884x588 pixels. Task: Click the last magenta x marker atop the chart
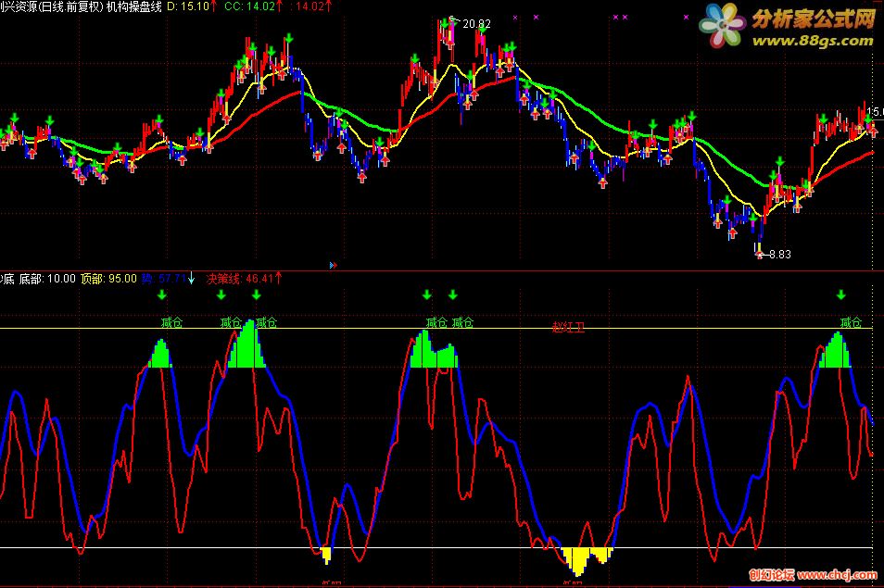(x=686, y=18)
